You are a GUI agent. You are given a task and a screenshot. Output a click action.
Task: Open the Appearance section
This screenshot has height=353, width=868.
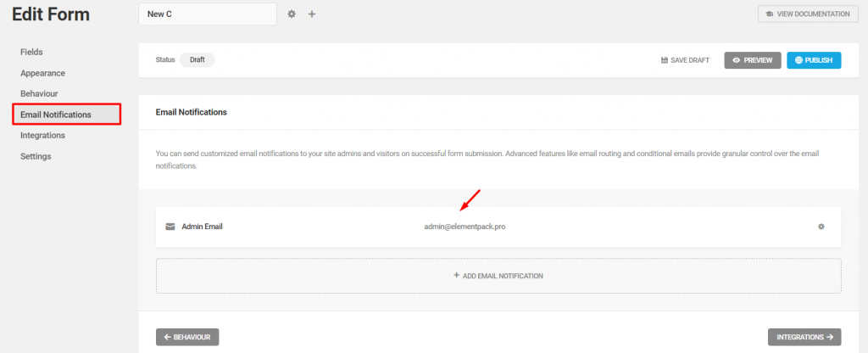[42, 73]
